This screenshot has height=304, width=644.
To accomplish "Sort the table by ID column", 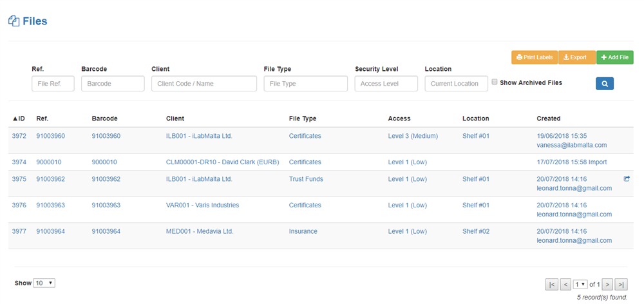I will 19,119.
